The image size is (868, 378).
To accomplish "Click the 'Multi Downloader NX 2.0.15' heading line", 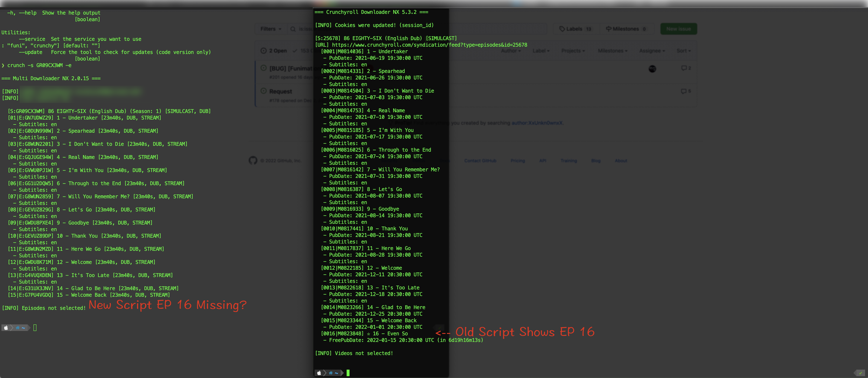I will [51, 79].
